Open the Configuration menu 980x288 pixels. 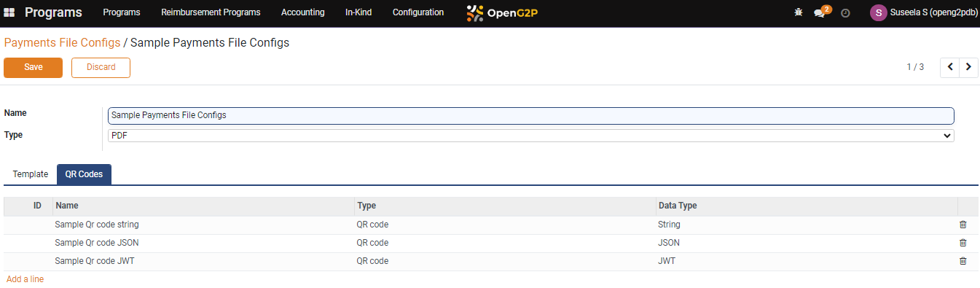[418, 12]
